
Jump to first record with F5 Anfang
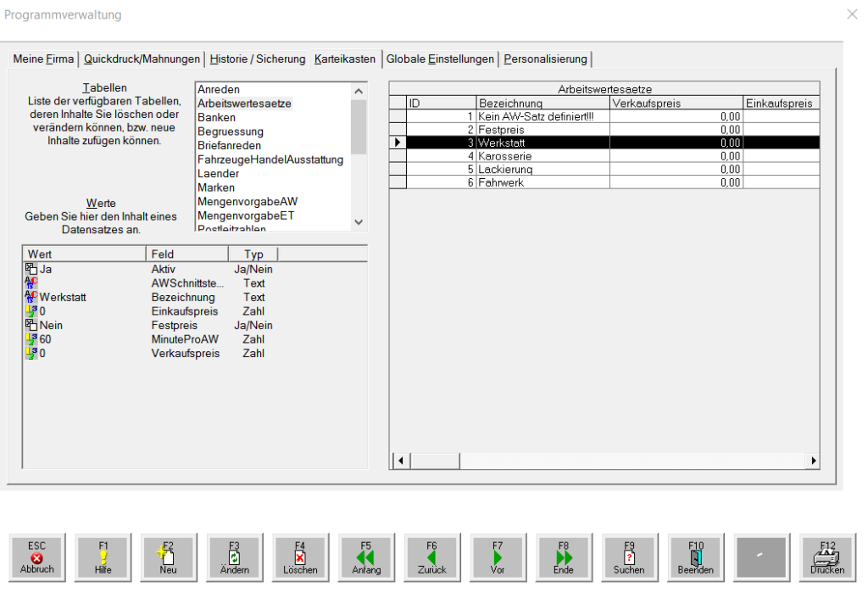tap(366, 557)
